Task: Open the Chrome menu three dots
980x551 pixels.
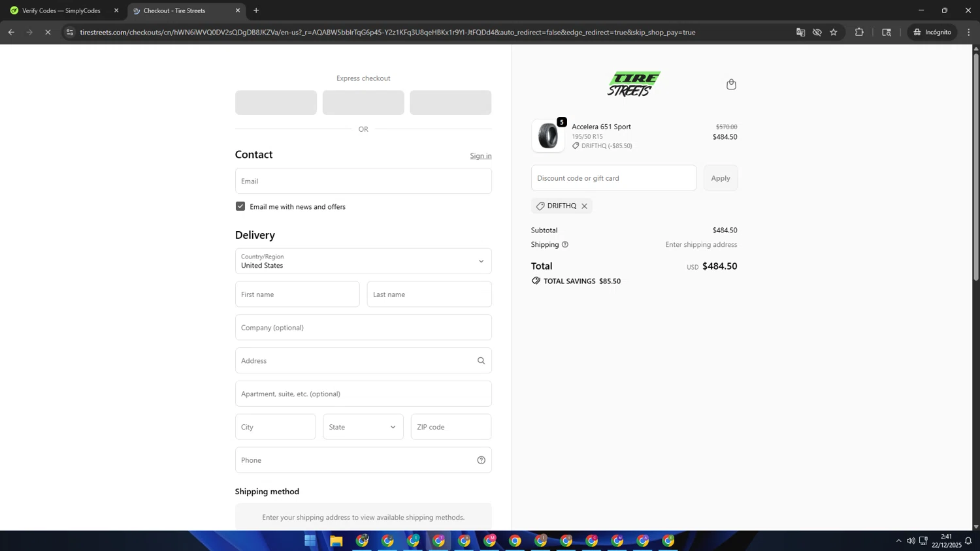Action: [x=969, y=32]
